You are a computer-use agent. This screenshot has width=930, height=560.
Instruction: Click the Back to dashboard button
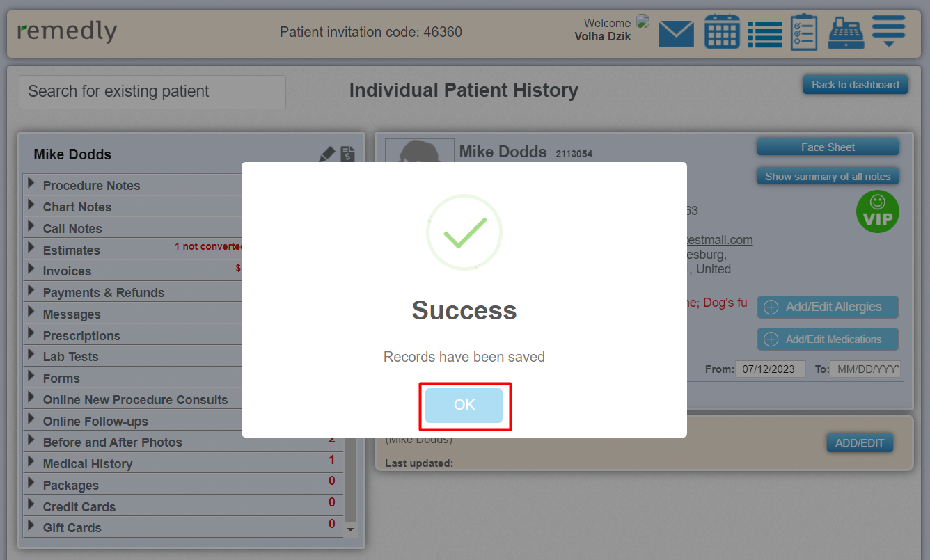pyautogui.click(x=856, y=85)
